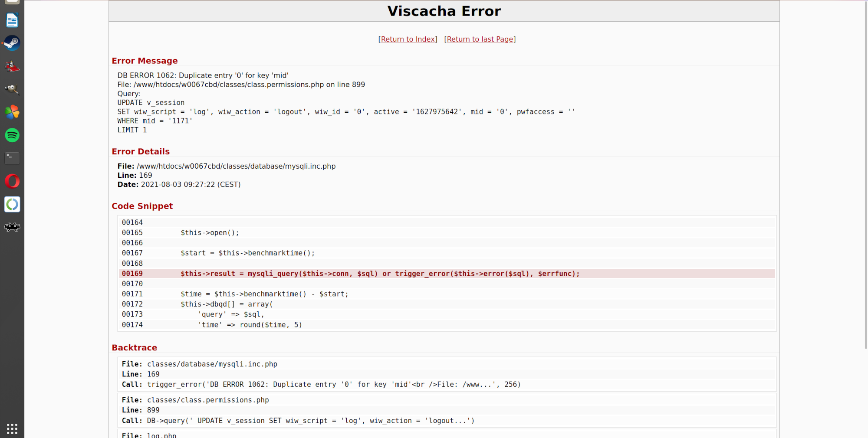Viewport: 868px width, 438px height.
Task: Launch the Terminal from the dock
Action: [x=12, y=158]
